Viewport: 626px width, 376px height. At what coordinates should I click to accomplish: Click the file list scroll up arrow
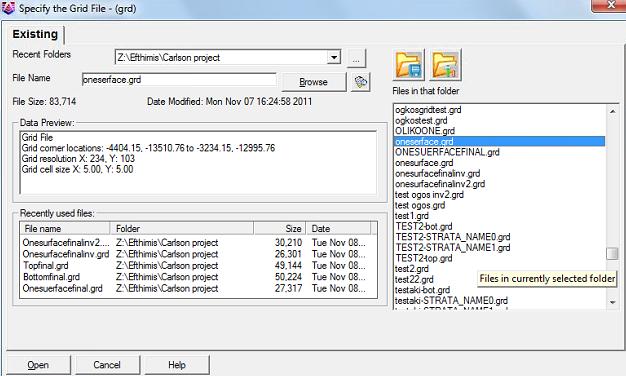(612, 111)
